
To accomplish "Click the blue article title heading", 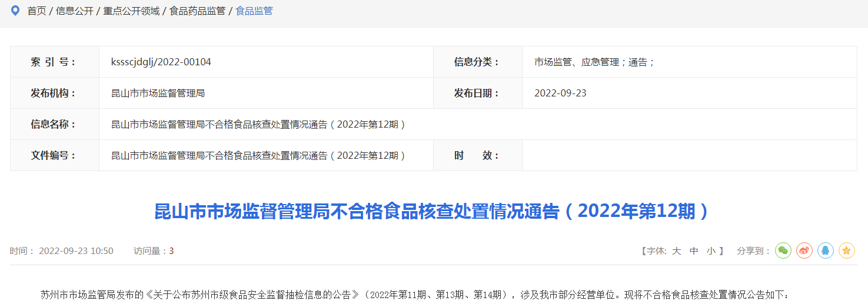I will coord(433,211).
